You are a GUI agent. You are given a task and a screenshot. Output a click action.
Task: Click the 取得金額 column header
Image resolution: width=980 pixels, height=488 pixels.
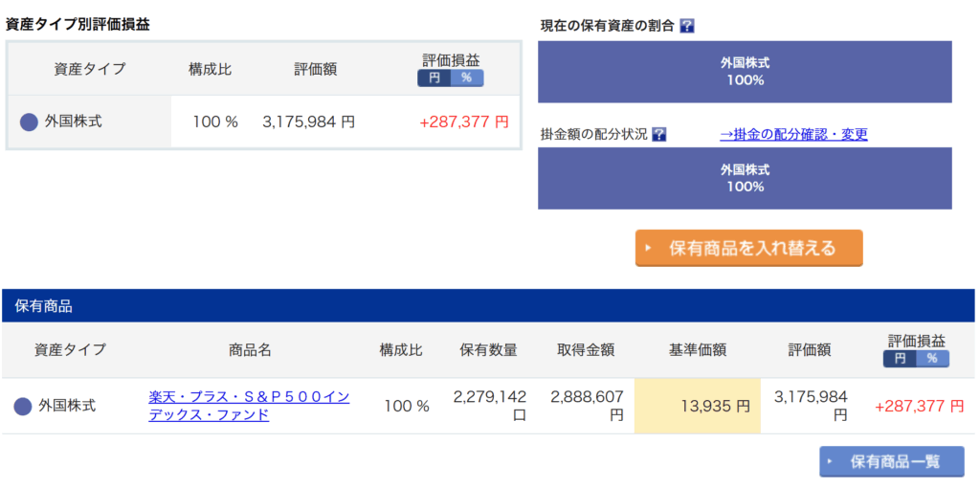pos(586,350)
